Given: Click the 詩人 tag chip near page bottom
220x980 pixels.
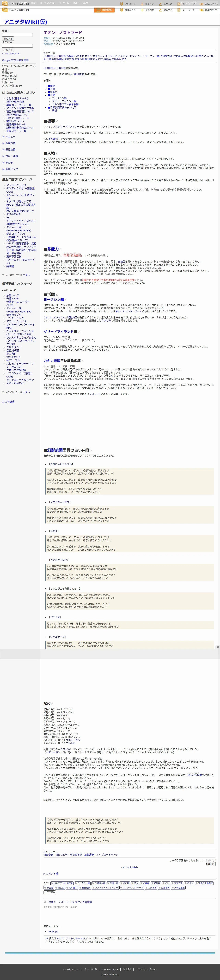Looking at the screenshot, I should [x=135, y=883].
